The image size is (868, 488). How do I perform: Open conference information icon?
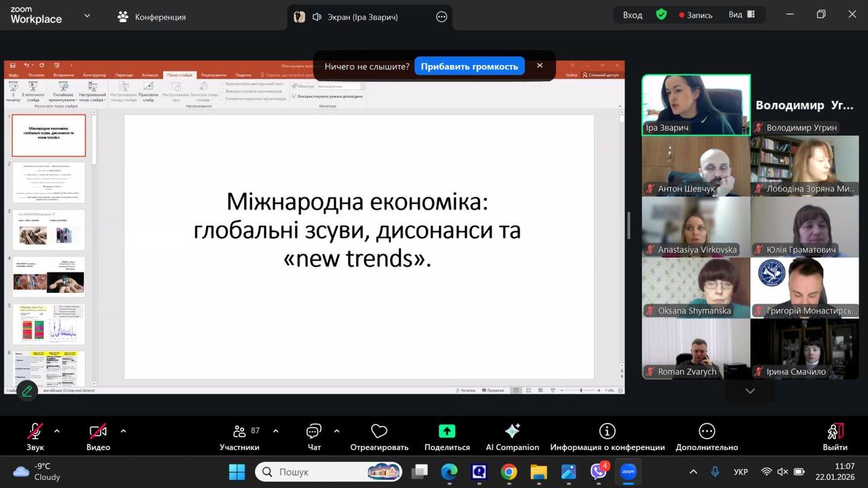click(x=607, y=432)
